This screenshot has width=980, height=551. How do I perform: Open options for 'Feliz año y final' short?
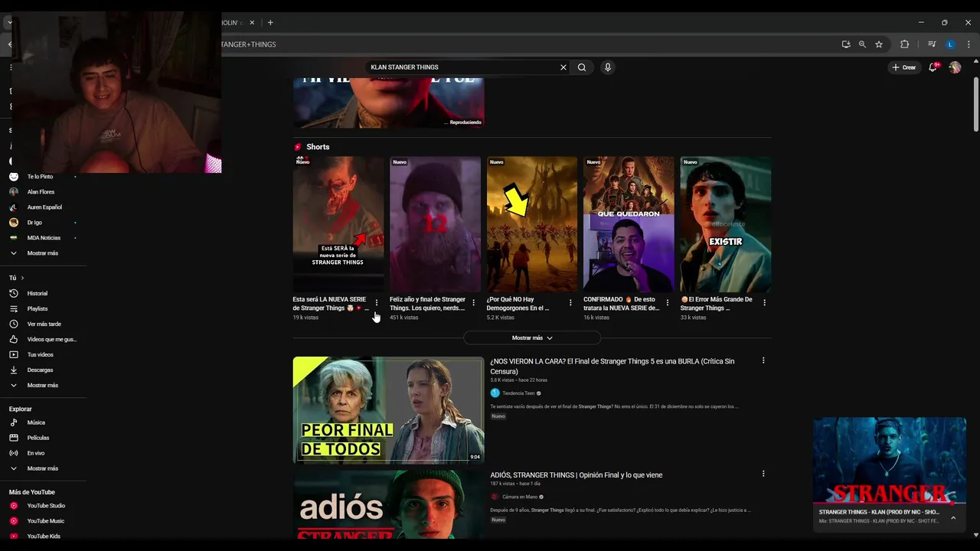(x=473, y=303)
